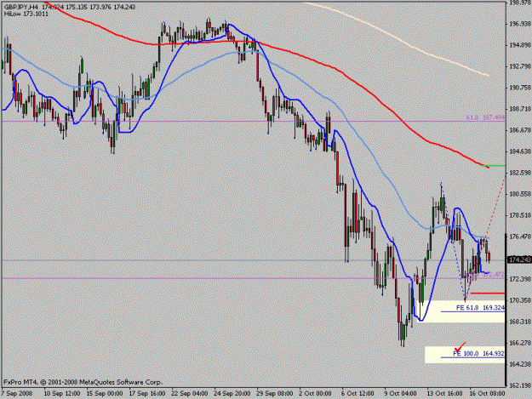Click price axis value 192.798
Image resolution: width=532 pixels, height=399 pixels.
(x=520, y=66)
